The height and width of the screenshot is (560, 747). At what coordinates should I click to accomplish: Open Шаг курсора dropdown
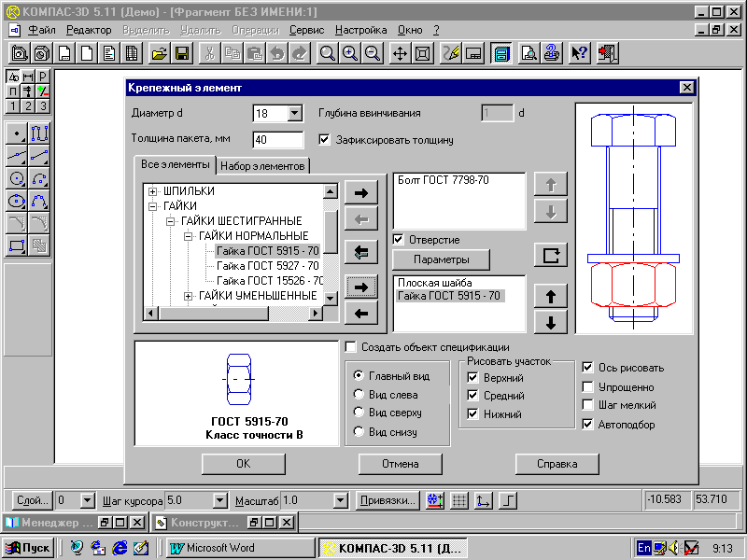[x=219, y=500]
